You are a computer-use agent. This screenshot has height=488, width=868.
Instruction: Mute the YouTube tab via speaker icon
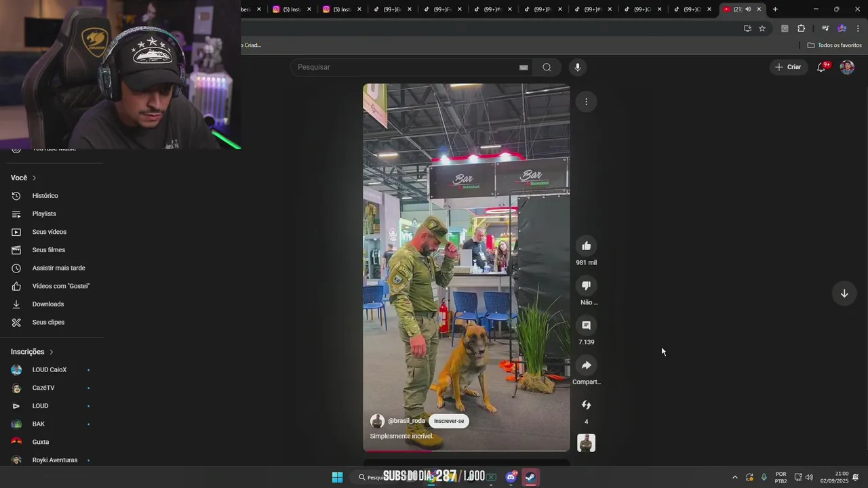(x=748, y=9)
